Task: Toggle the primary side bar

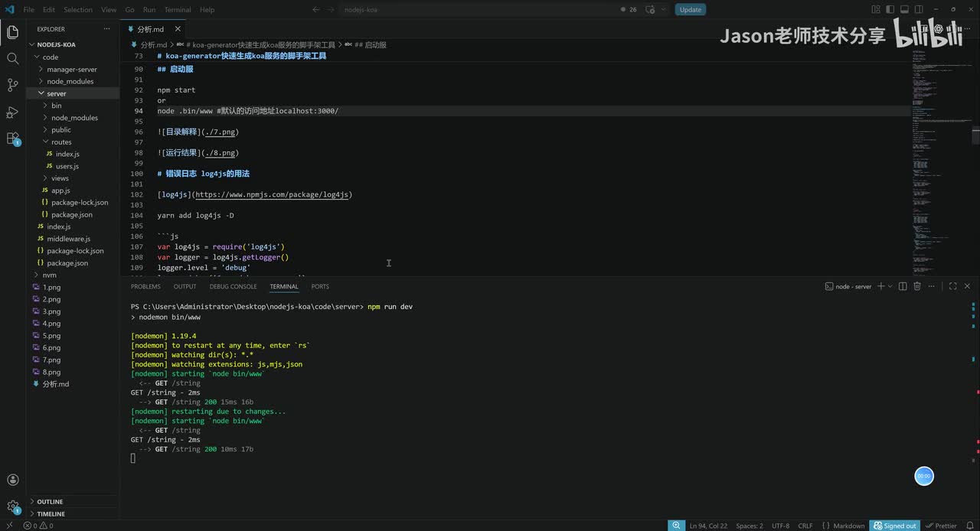Action: (x=890, y=9)
